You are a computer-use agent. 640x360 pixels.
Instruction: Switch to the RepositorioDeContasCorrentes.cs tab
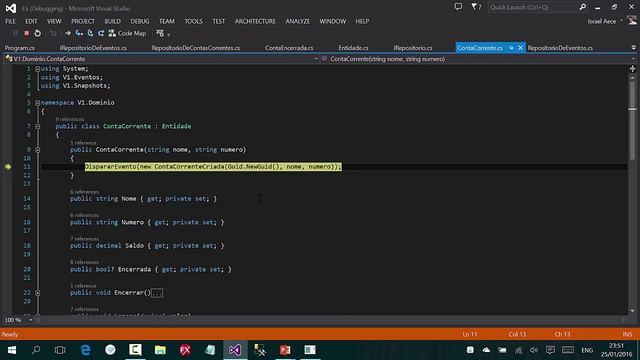point(196,48)
